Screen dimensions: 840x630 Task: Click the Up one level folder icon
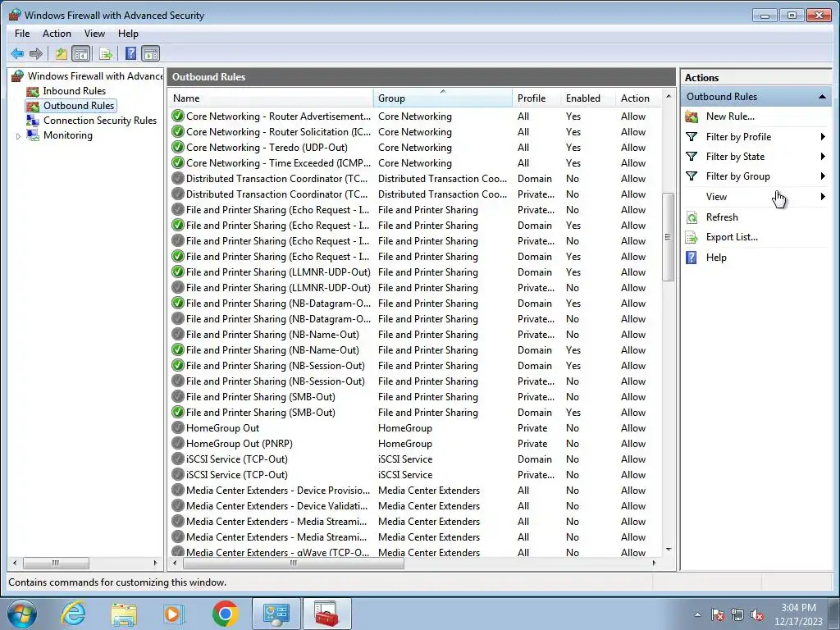[61, 53]
